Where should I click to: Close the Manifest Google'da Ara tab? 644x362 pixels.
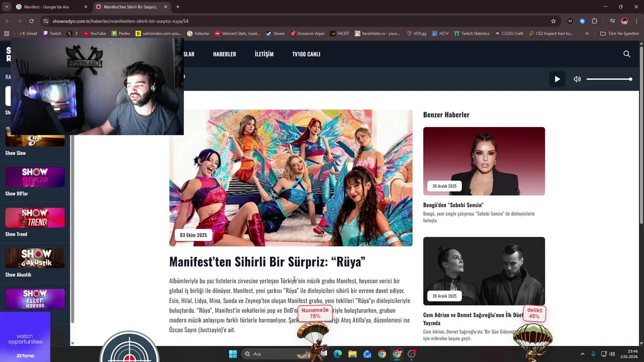coord(86,7)
